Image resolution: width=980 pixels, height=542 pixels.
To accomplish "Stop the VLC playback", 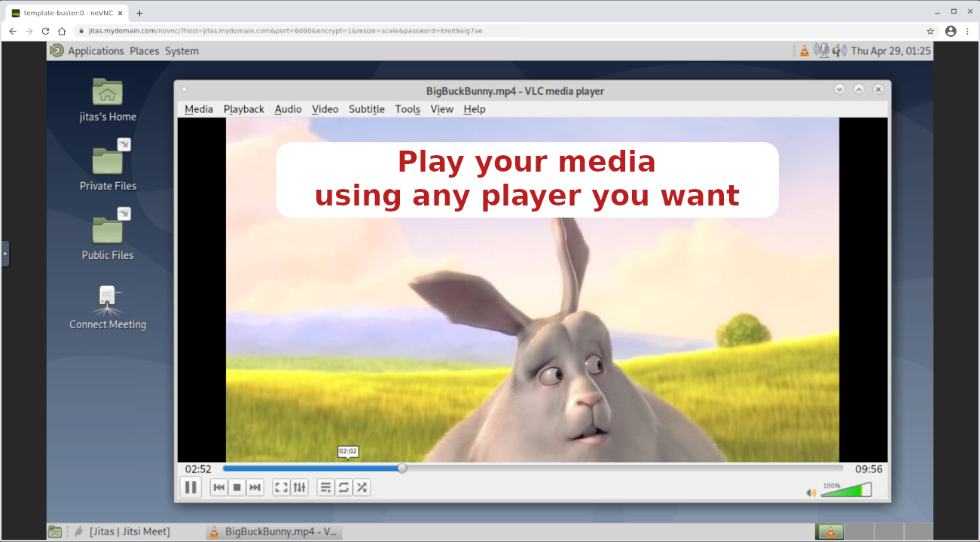I will pyautogui.click(x=237, y=488).
